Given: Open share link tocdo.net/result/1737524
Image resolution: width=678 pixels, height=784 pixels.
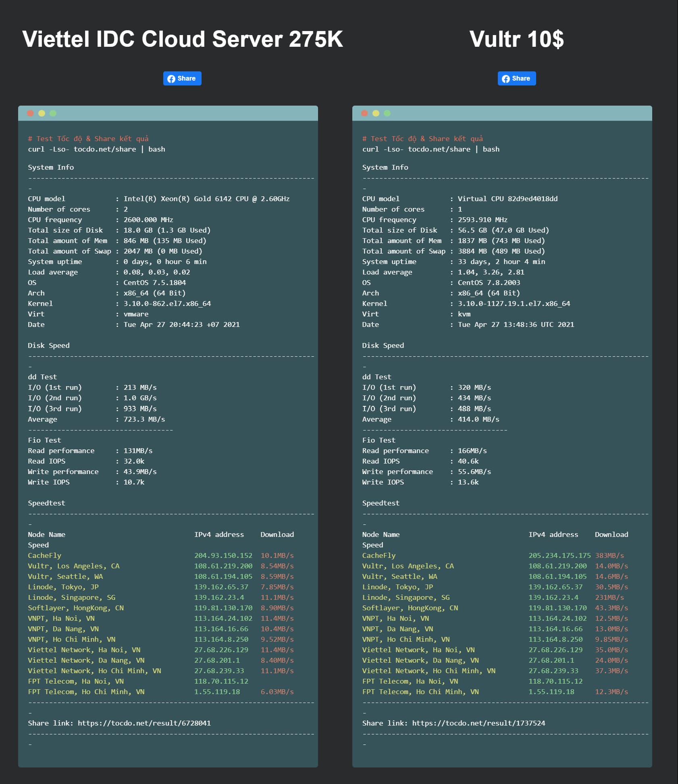Looking at the screenshot, I should 478,723.
